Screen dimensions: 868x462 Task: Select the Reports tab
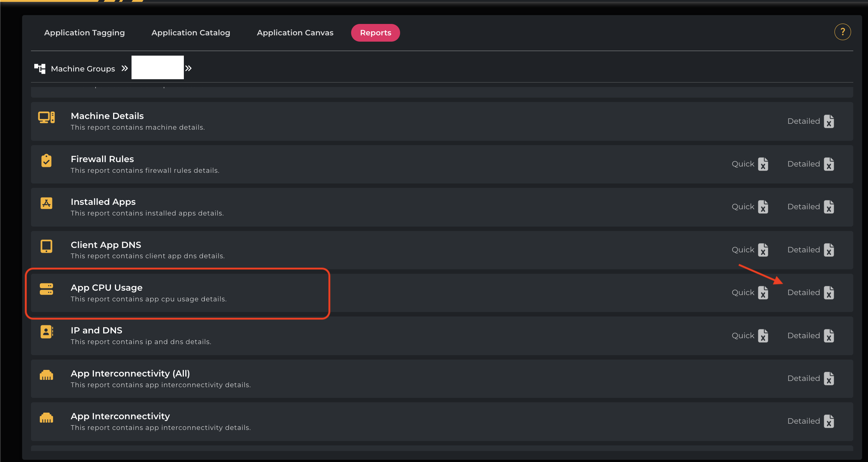(375, 33)
